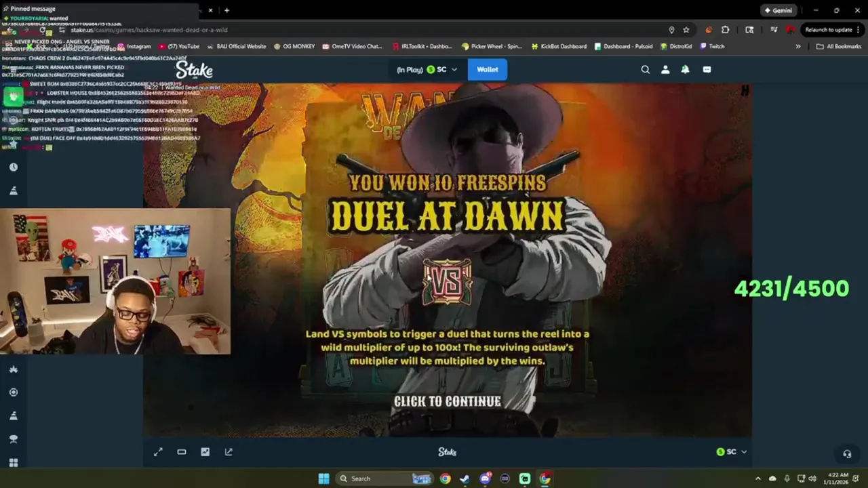Screen dimensions: 868x488
Task: Open the Stake site search
Action: pyautogui.click(x=646, y=69)
